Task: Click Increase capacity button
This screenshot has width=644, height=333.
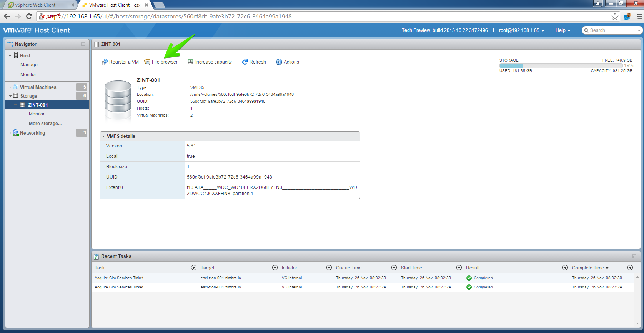Action: point(210,62)
